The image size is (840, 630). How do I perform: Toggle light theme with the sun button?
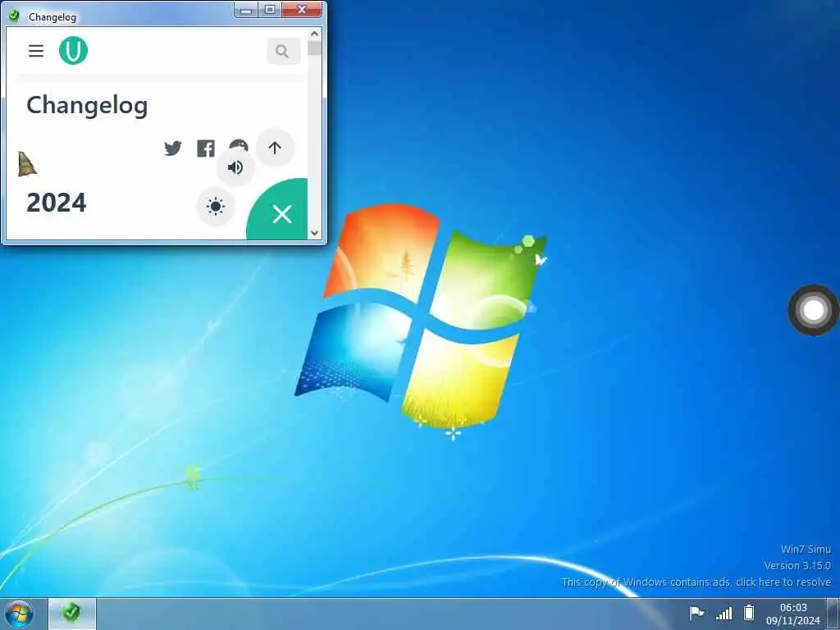(216, 206)
